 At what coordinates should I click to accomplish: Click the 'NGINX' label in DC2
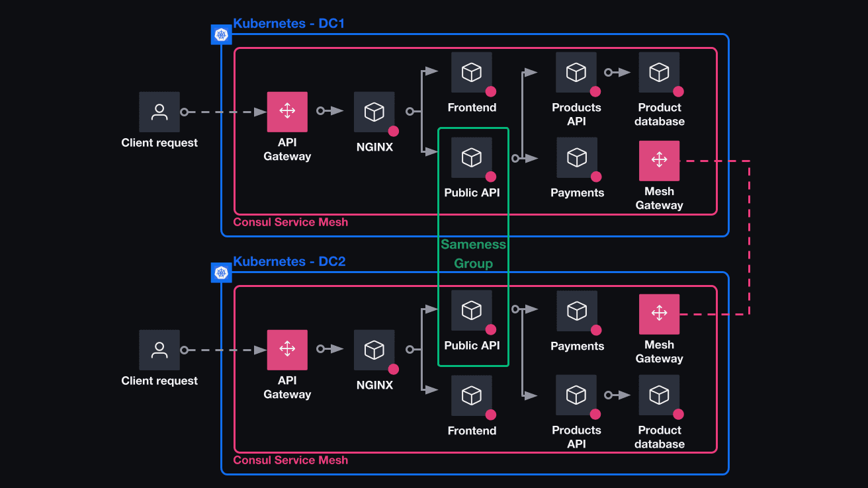[374, 386]
